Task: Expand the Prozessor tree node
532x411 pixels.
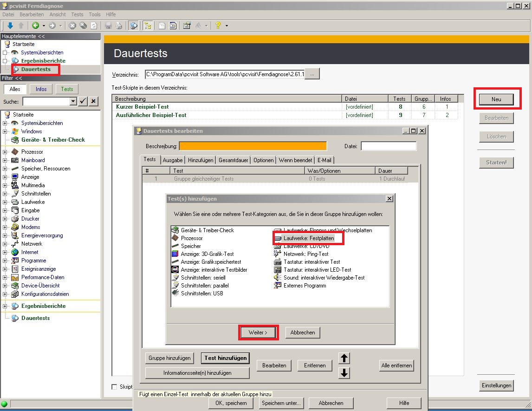Action: (5, 152)
